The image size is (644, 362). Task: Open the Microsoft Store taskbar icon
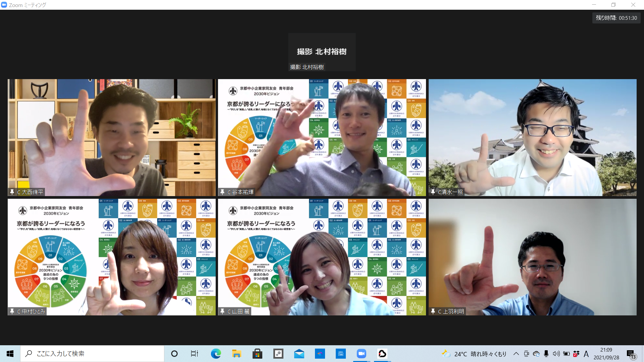coord(257,354)
